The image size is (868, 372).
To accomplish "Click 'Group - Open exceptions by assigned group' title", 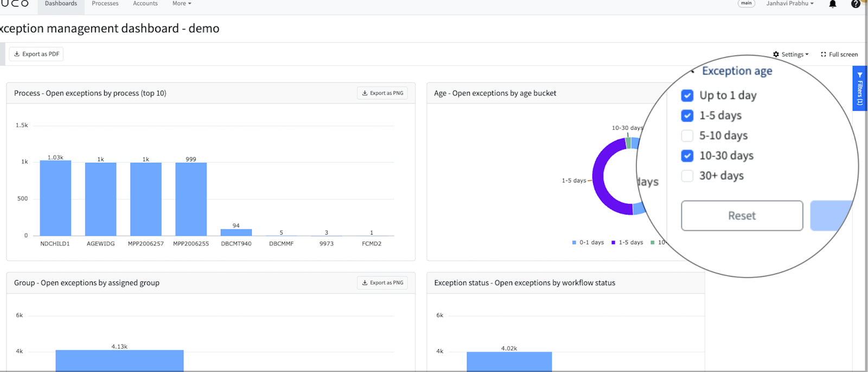I will click(x=87, y=283).
